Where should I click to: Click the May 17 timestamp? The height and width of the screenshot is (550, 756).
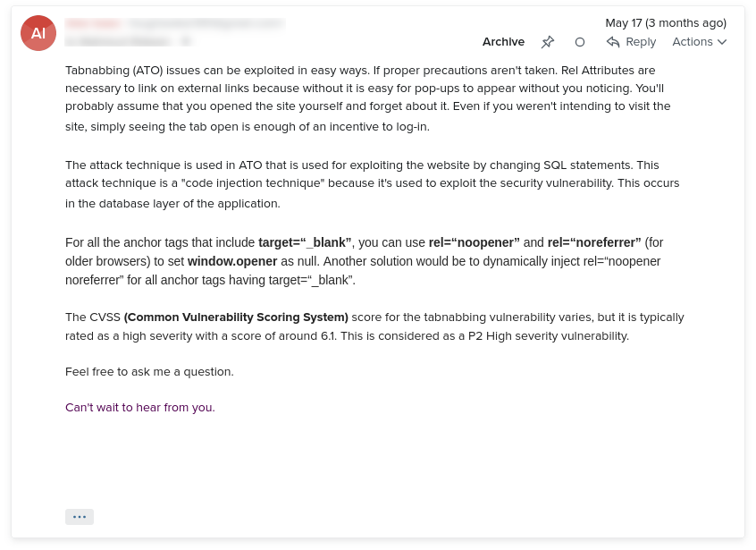[x=666, y=22]
